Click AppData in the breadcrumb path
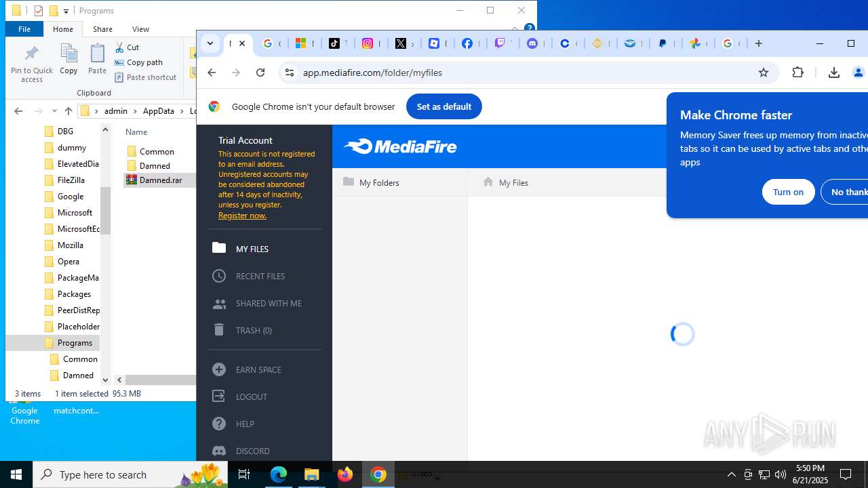 [x=158, y=111]
